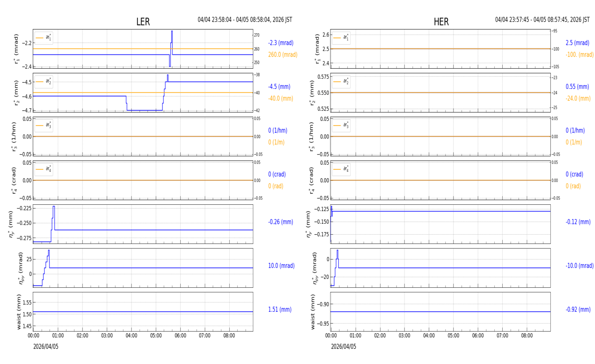Click the ∂r1* legend in the LER plot
The image size is (595, 364).
tap(44, 38)
